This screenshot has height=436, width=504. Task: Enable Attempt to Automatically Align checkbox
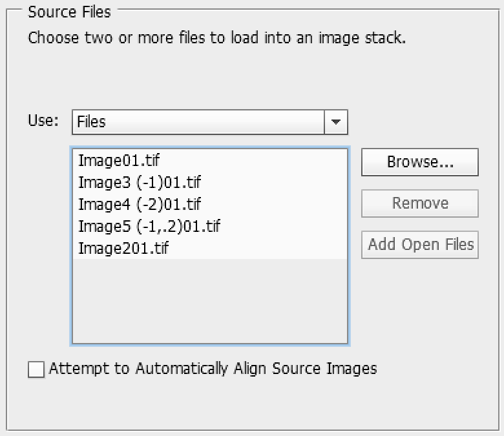pos(36,369)
